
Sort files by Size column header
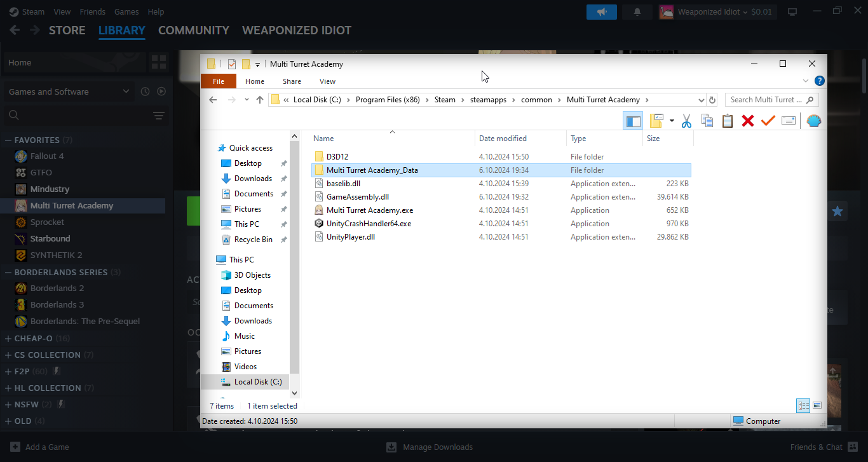point(668,139)
